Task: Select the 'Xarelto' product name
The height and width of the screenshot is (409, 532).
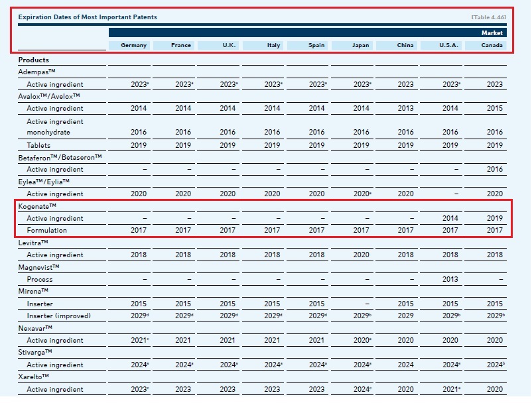Action: 34,377
